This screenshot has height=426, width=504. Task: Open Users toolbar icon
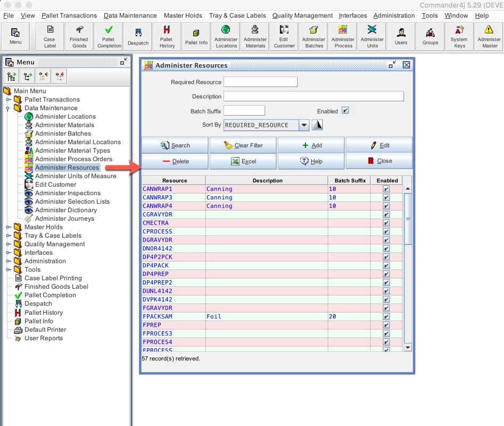[401, 36]
